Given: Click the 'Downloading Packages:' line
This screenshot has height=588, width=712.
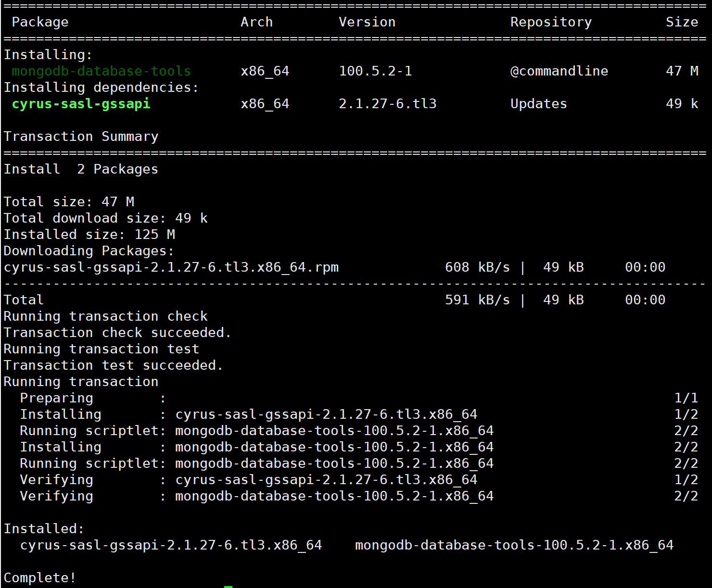Looking at the screenshot, I should pyautogui.click(x=89, y=251).
